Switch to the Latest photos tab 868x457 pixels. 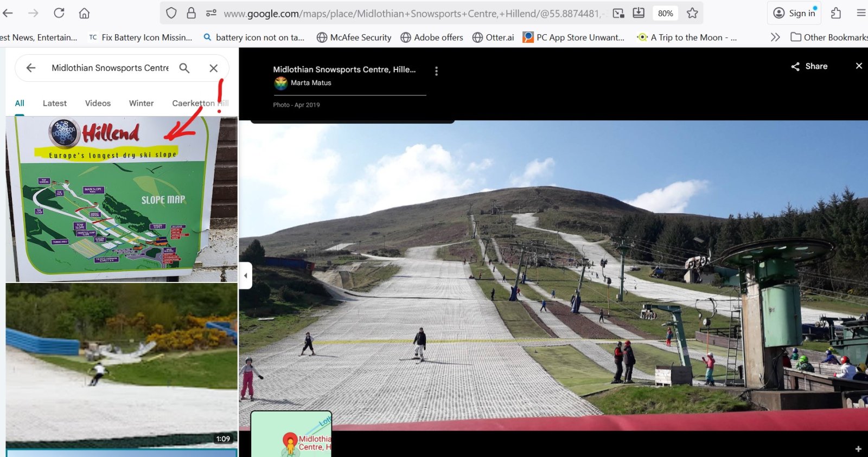click(x=55, y=103)
